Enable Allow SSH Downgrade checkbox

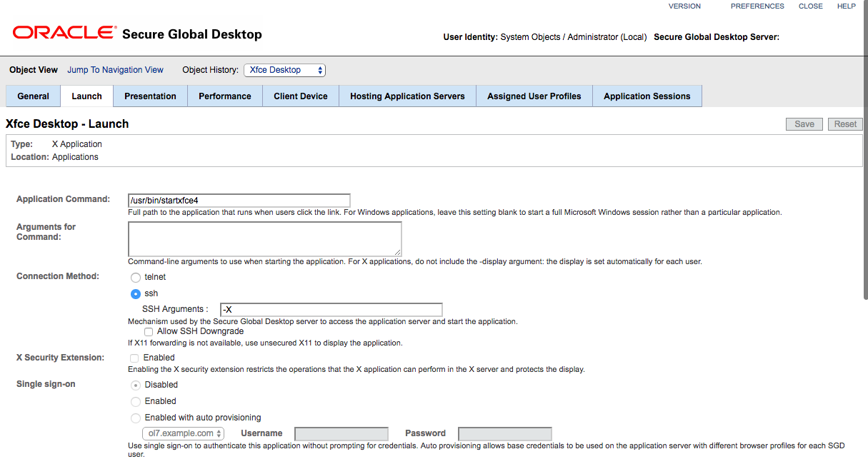(x=149, y=332)
